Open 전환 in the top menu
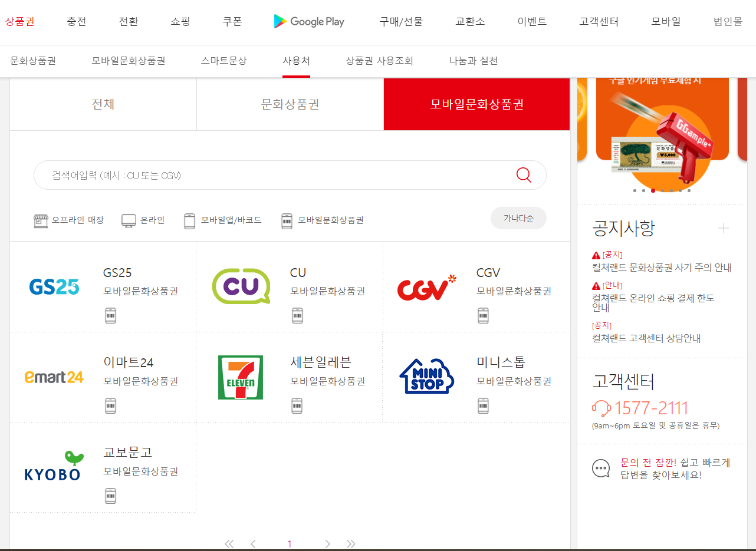 [129, 22]
